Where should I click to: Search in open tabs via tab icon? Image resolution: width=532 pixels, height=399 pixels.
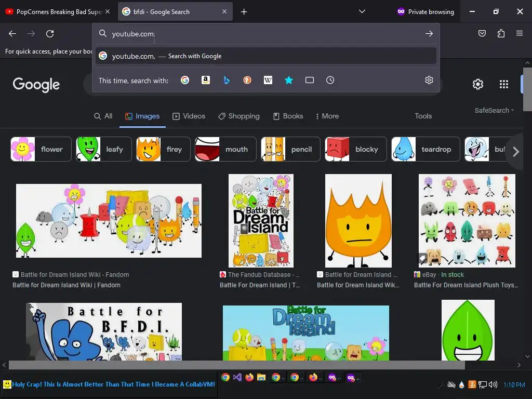pos(310,80)
